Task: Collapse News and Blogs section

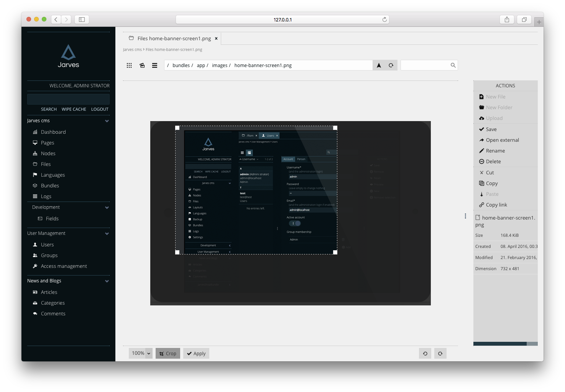Action: tap(107, 281)
